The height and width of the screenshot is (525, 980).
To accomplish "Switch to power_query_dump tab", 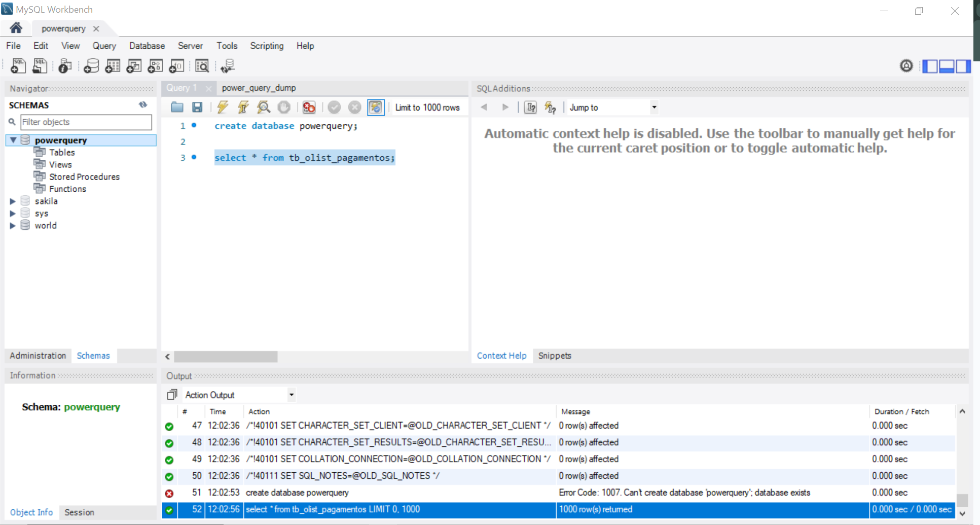I will tap(259, 88).
